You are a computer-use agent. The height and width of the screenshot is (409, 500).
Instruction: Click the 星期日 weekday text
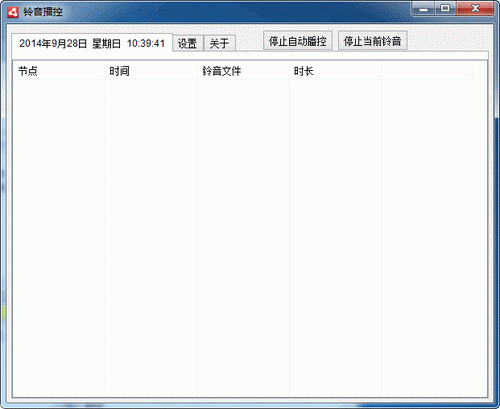pos(106,43)
